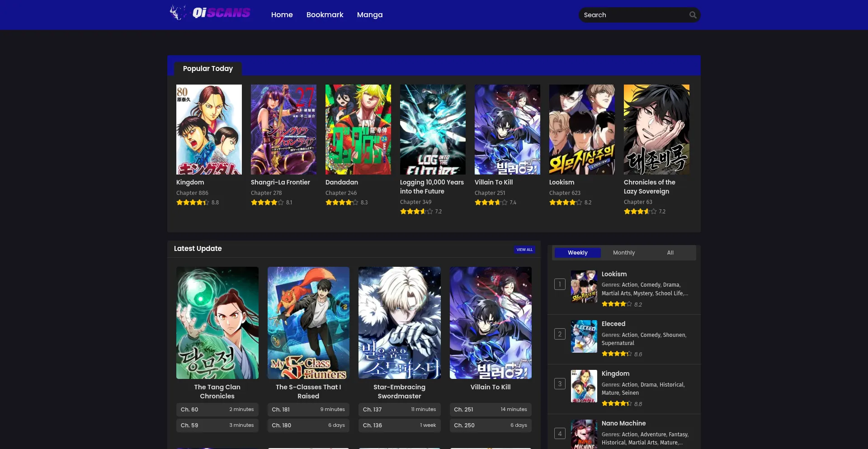
Task: Switch to the Weekly ranking tab
Action: (x=578, y=253)
